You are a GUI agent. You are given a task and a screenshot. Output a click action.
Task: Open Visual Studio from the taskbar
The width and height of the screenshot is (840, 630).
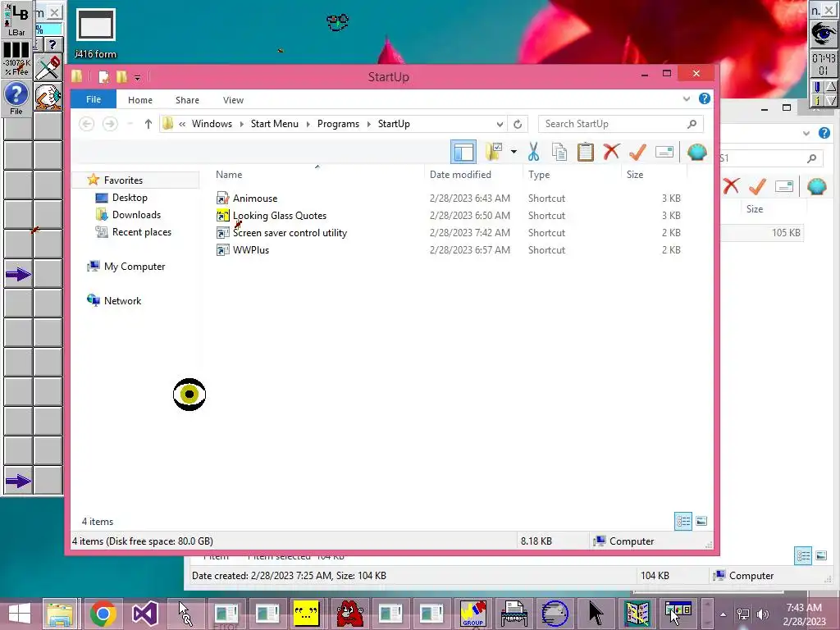(x=144, y=614)
